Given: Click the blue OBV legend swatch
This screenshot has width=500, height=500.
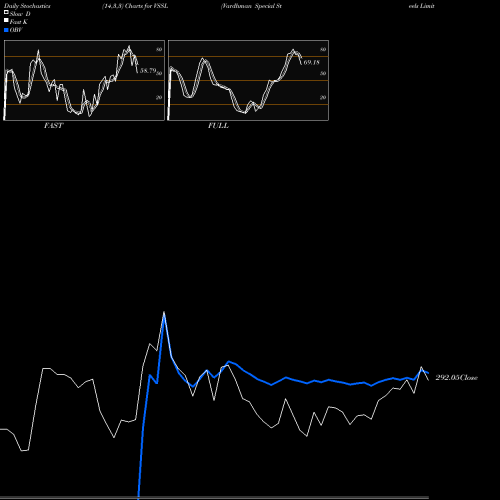Looking at the screenshot, I should pyautogui.click(x=6, y=30).
